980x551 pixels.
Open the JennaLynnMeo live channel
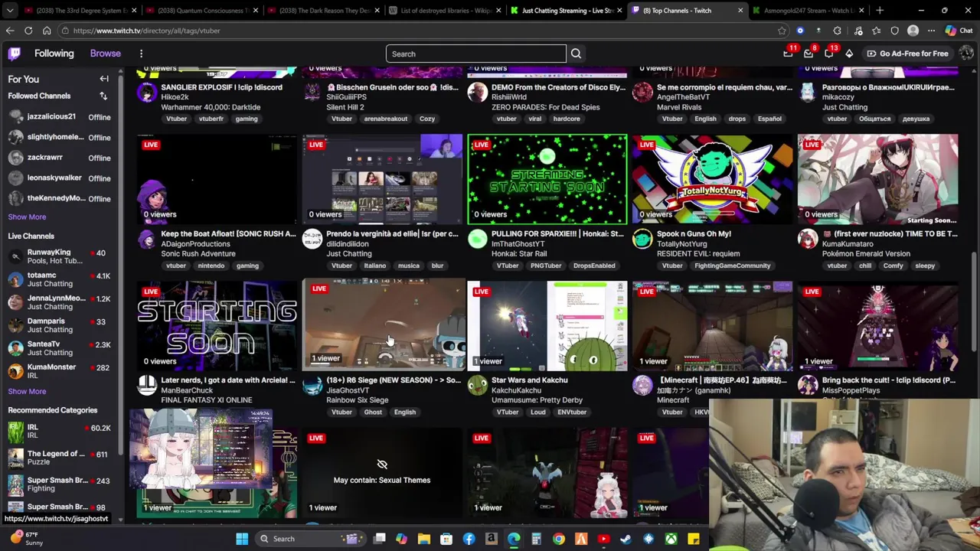click(60, 302)
